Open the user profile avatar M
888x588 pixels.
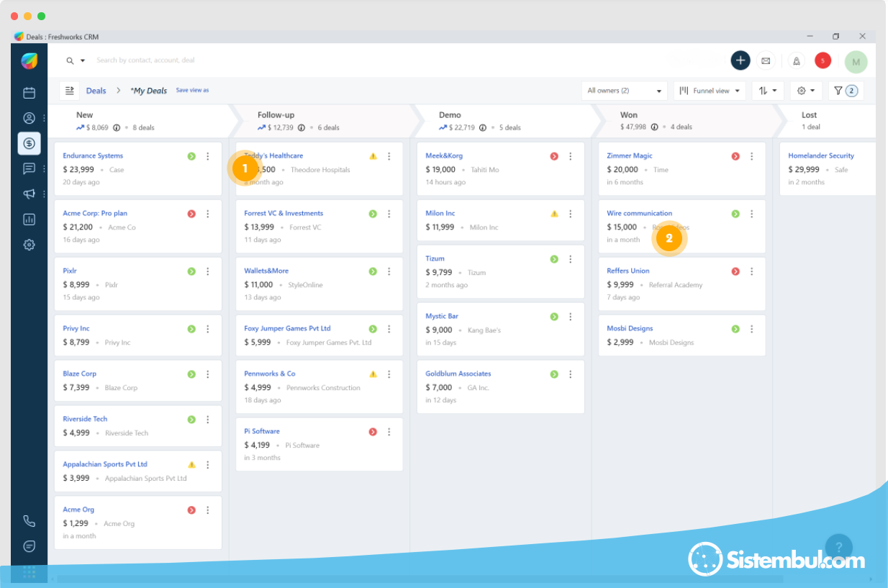[x=856, y=62]
